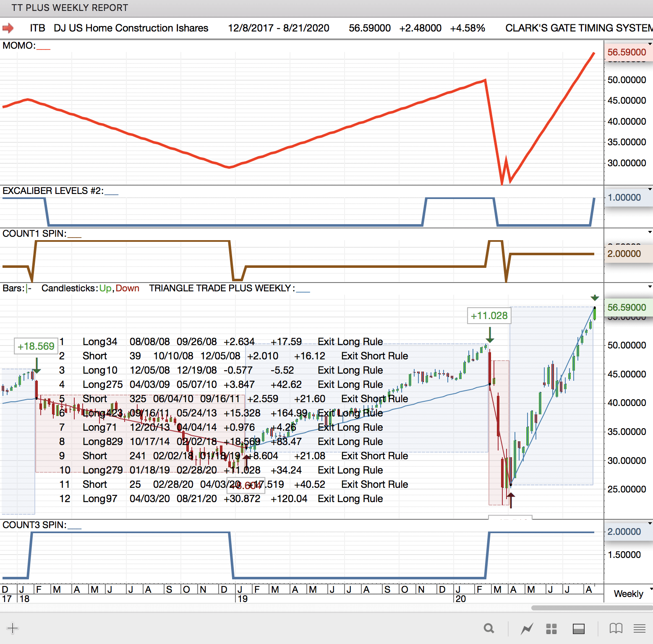The image size is (653, 644).
Task: Click trade row 3 Long 12/05/08
Action: (221, 370)
